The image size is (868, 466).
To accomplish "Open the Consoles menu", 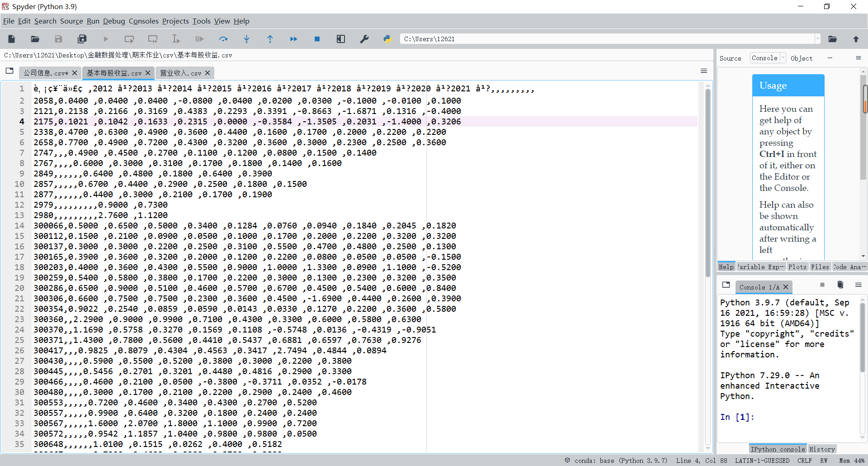I will [x=143, y=21].
